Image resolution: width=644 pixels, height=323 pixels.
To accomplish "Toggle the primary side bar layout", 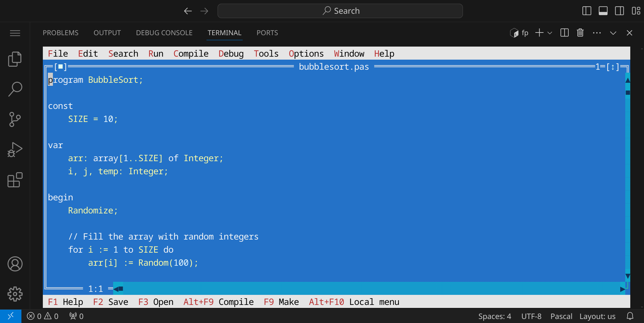I will (587, 11).
